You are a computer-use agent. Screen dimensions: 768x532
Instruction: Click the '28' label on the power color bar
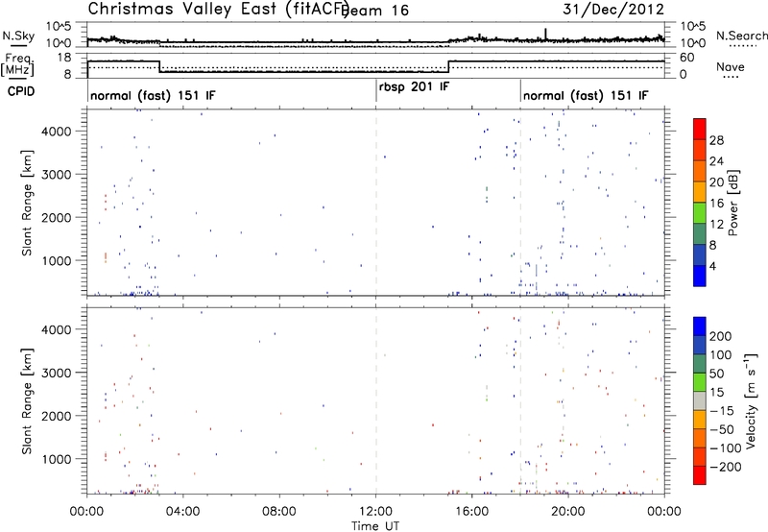(x=716, y=140)
